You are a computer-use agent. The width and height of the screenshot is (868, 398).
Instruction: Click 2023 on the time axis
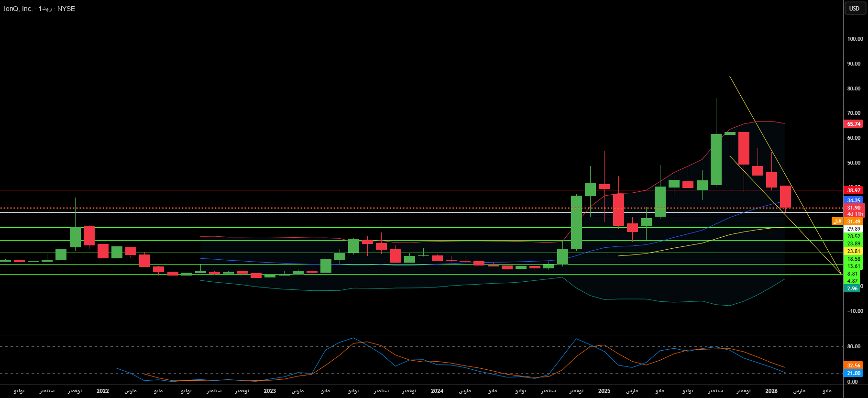(270, 391)
